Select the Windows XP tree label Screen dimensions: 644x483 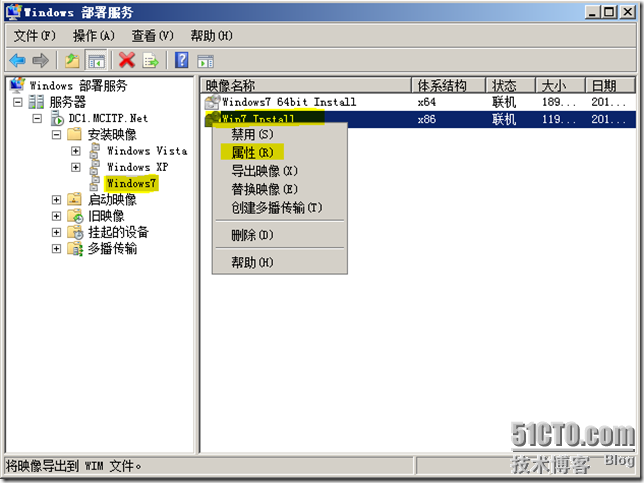click(138, 167)
